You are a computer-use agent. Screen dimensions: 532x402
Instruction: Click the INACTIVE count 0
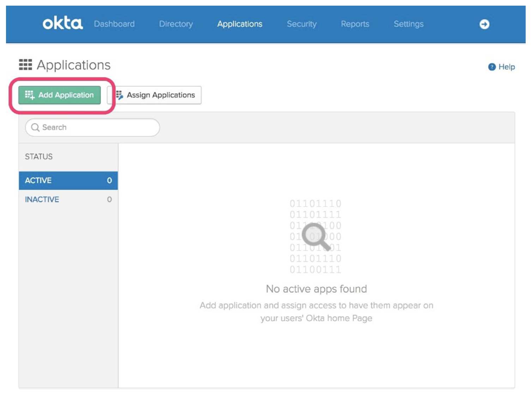pos(109,200)
